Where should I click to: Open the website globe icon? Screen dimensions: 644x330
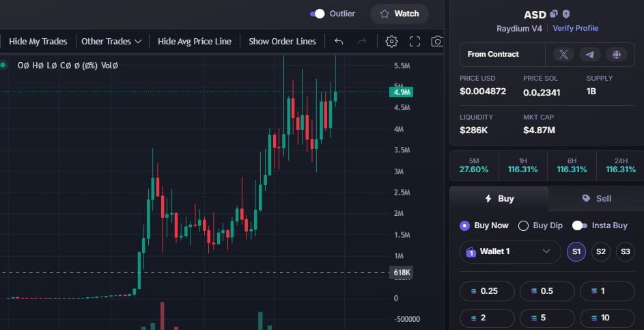pyautogui.click(x=617, y=54)
